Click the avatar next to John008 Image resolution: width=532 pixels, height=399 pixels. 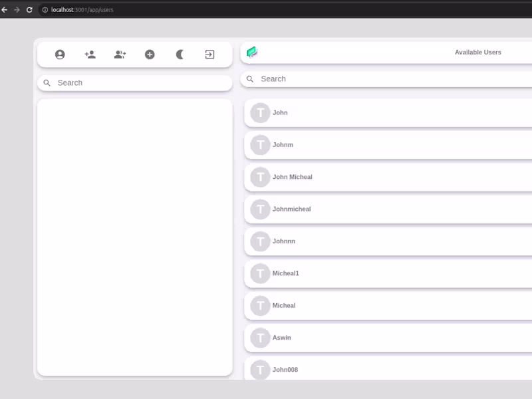pyautogui.click(x=260, y=370)
